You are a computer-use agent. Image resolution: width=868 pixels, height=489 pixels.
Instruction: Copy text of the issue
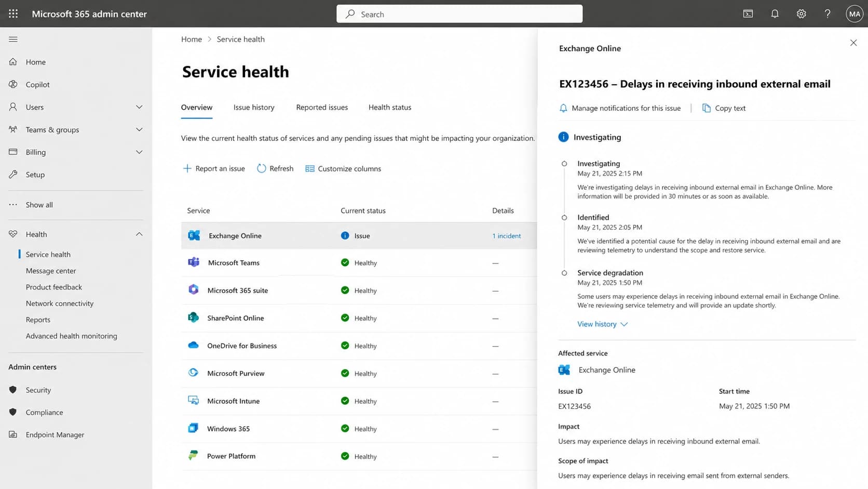coord(724,108)
